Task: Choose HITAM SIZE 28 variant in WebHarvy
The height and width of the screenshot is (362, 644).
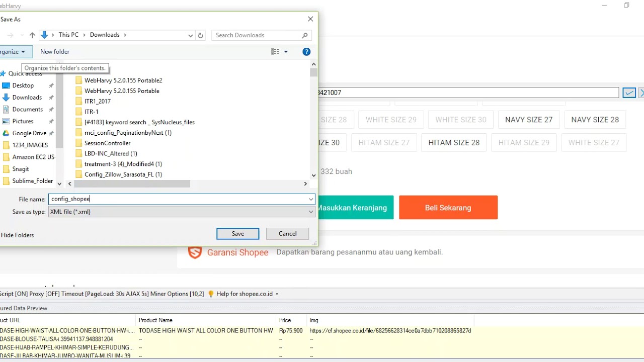Action: tap(454, 143)
